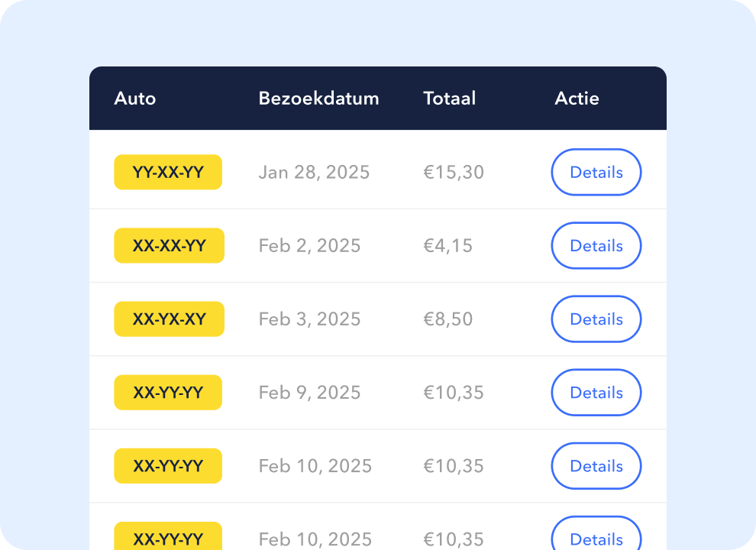756x550 pixels.
Task: Click the €15,30 total amount
Action: (454, 172)
